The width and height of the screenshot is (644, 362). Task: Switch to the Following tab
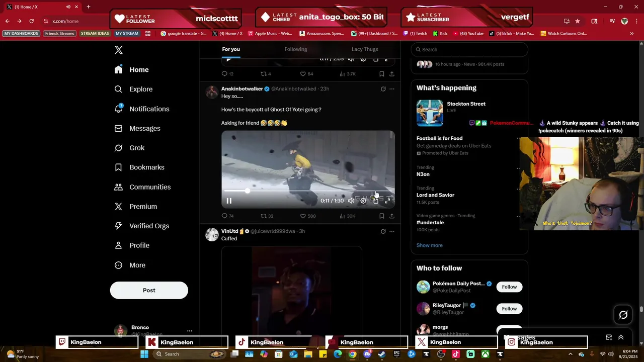click(x=296, y=49)
